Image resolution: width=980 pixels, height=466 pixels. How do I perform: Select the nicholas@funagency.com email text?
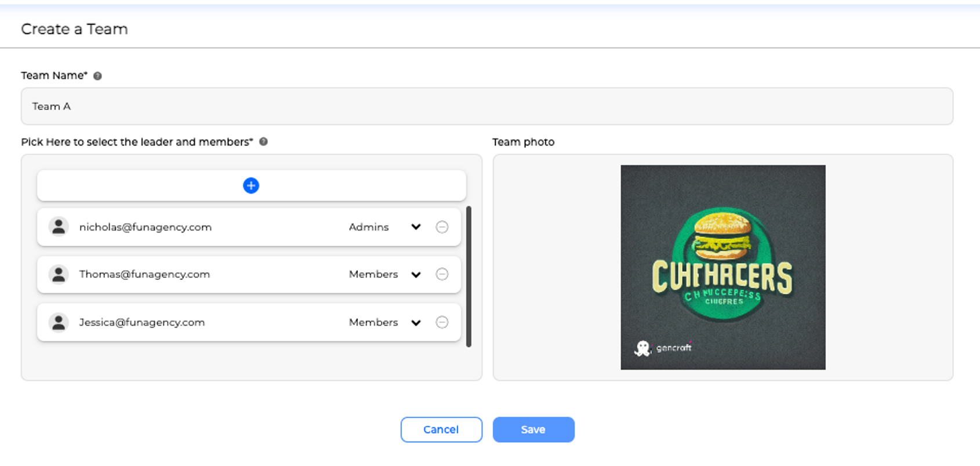(145, 227)
